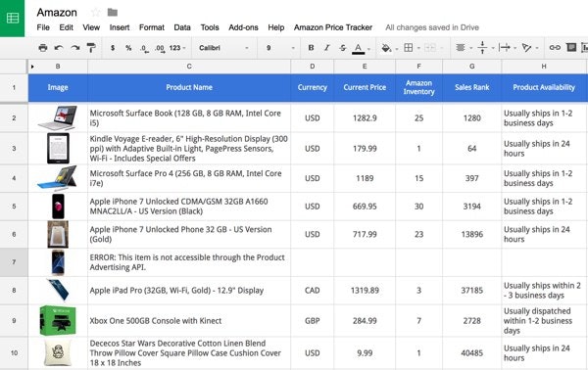Format as currency with dollar icon
This screenshot has height=370, width=588.
[x=113, y=48]
